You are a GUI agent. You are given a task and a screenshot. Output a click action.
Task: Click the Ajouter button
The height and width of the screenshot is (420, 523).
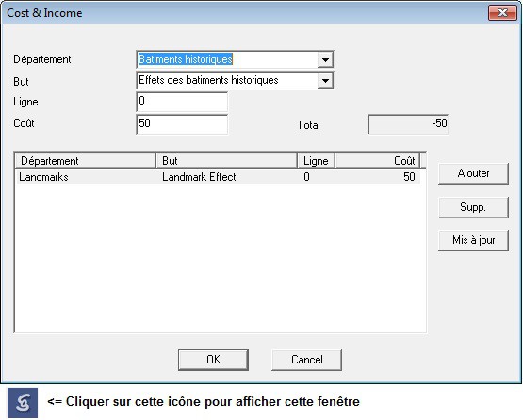[x=473, y=173]
